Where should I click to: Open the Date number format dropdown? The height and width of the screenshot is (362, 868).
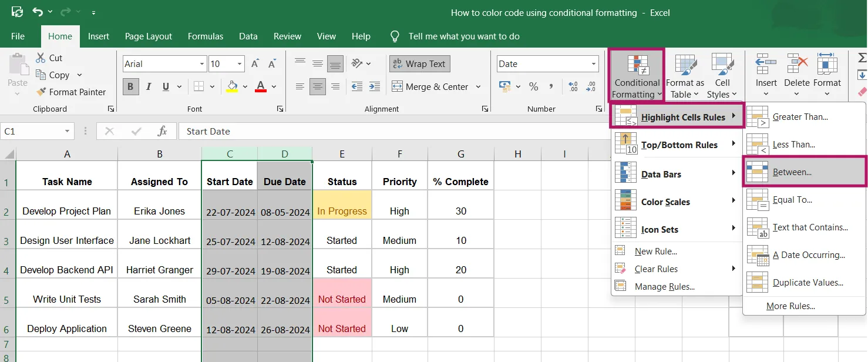click(x=594, y=64)
